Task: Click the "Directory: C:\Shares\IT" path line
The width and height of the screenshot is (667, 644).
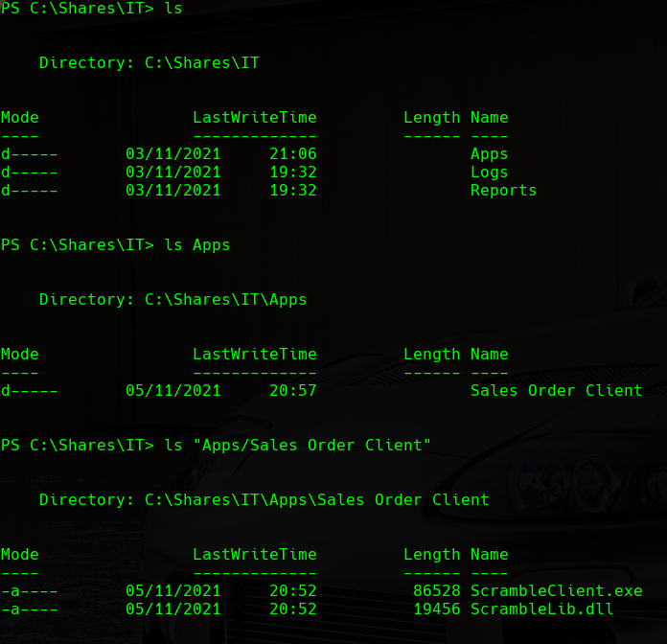Action: point(149,63)
